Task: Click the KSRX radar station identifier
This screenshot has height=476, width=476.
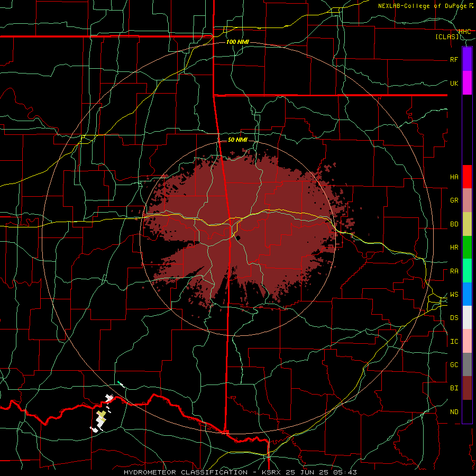Action: pos(272,472)
